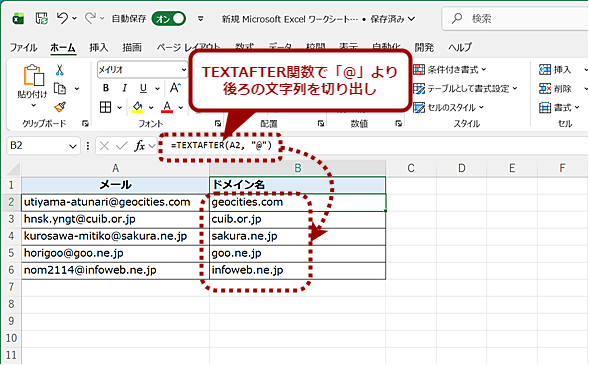Select column A header

pos(115,168)
